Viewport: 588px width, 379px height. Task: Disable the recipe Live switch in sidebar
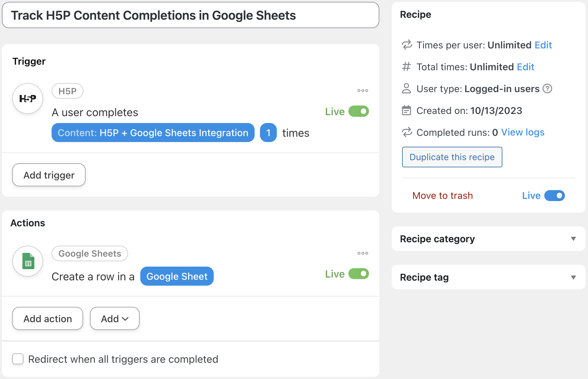[x=554, y=196]
